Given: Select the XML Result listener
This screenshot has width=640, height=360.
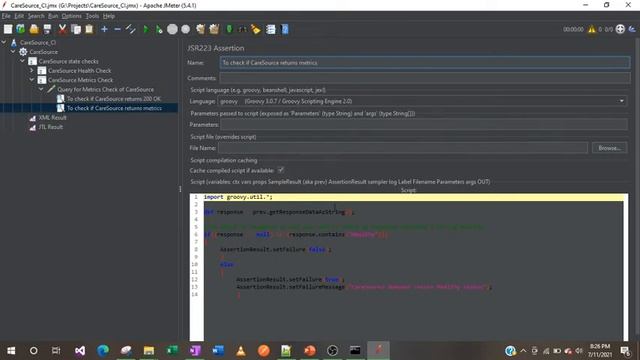Looking at the screenshot, I should [52, 118].
